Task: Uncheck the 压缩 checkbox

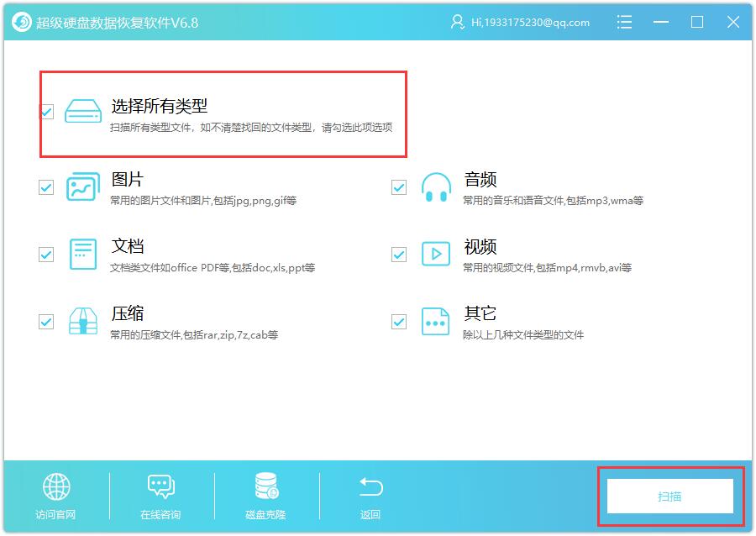Action: [46, 322]
